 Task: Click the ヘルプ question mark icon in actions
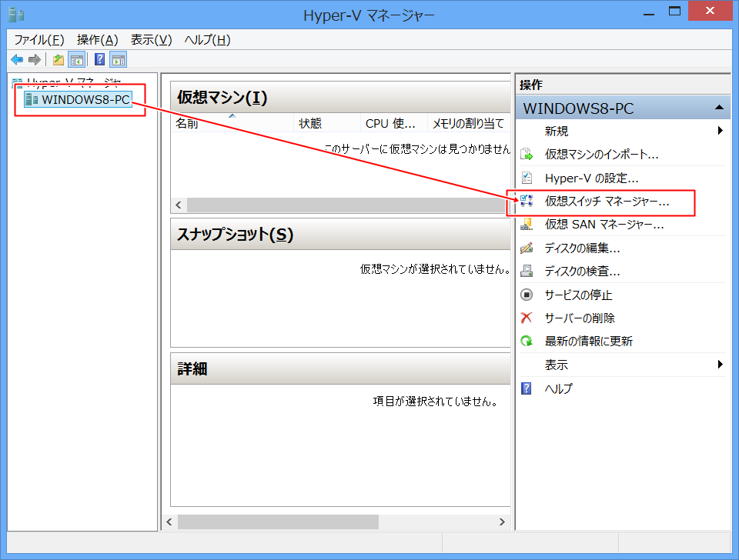click(527, 388)
